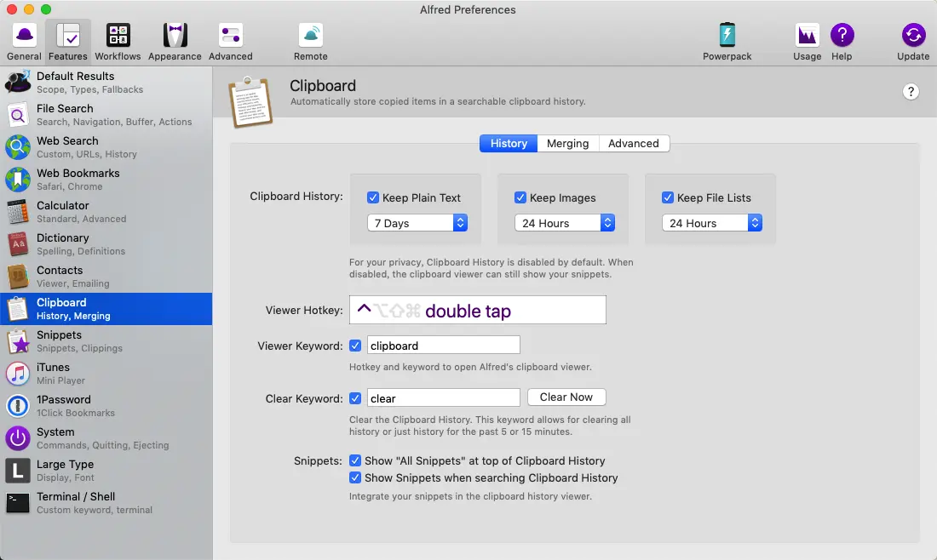Open the Remote toolbar icon
Viewport: 937px width, 560px height.
pos(310,42)
